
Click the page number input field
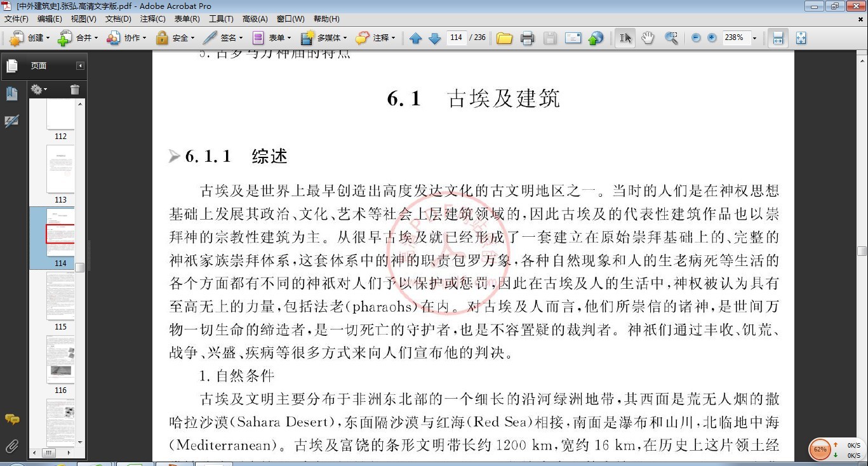(456, 37)
